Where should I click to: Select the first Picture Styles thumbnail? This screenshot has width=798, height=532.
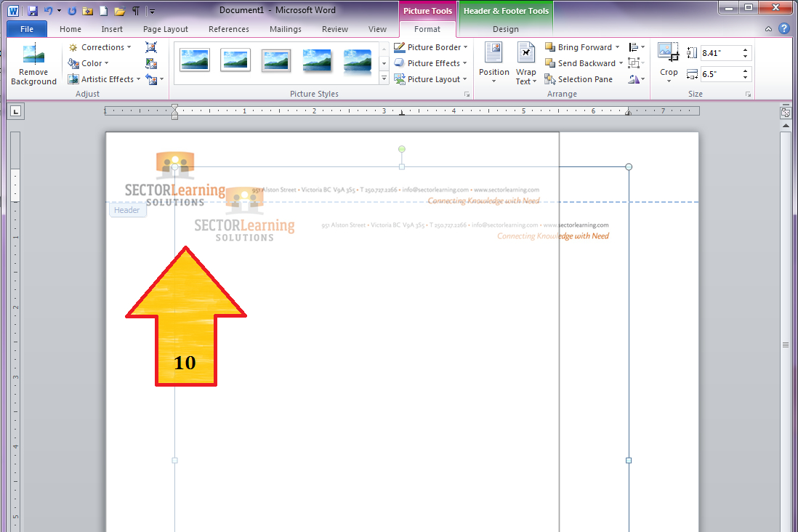coord(194,60)
